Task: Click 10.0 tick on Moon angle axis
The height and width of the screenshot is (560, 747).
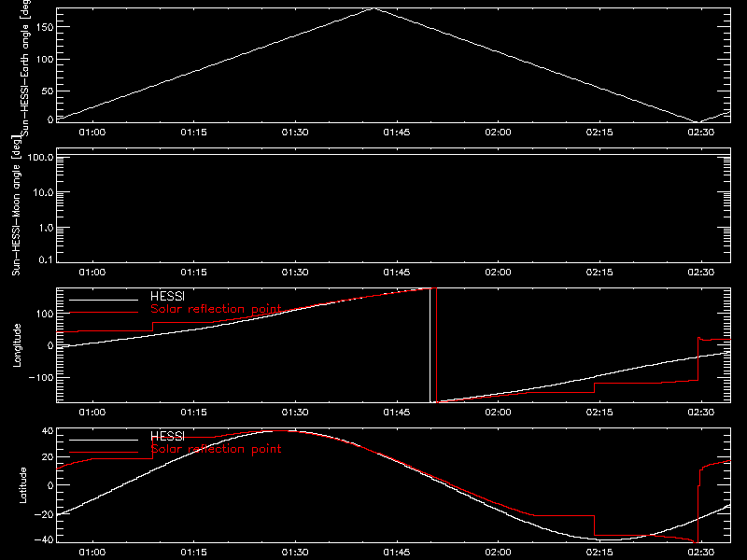Action: click(x=43, y=192)
